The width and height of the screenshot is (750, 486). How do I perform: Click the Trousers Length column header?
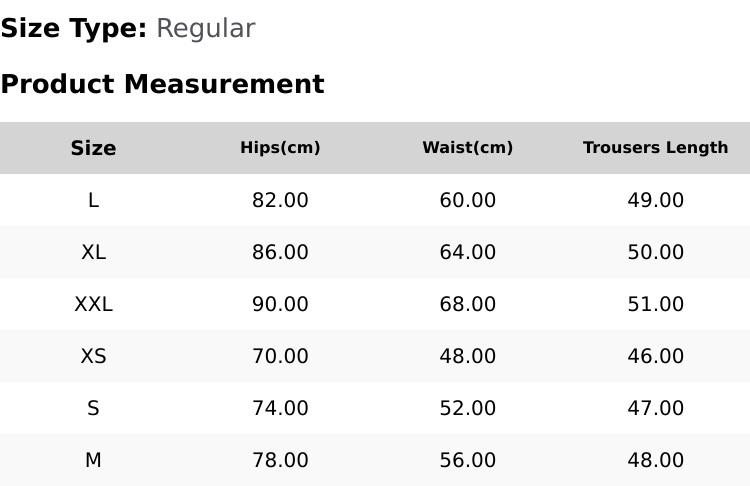[x=655, y=147]
